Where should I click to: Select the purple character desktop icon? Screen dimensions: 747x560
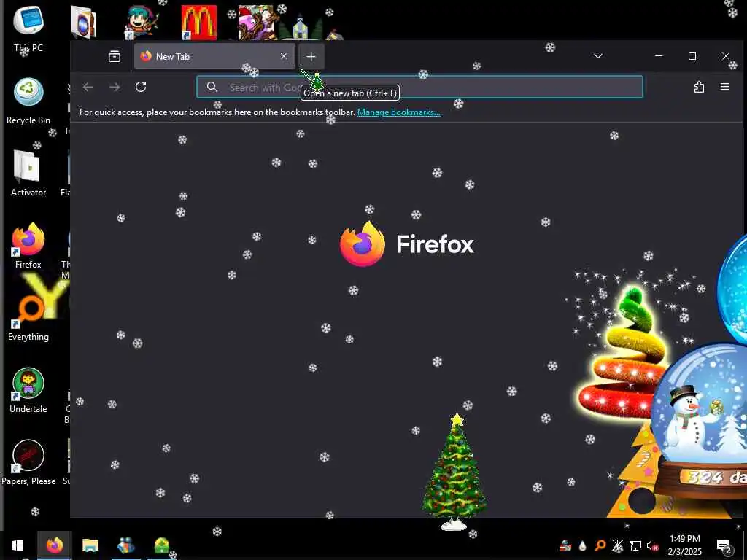click(256, 23)
